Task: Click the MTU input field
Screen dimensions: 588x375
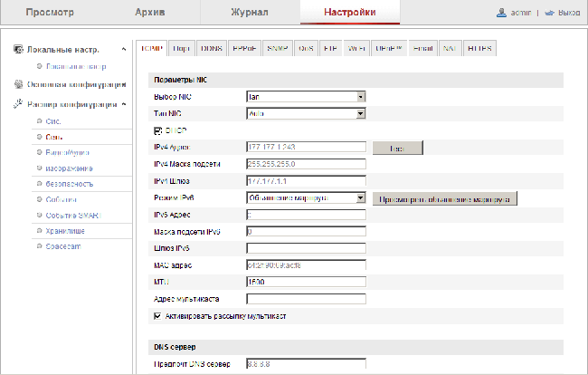Action: pos(306,282)
